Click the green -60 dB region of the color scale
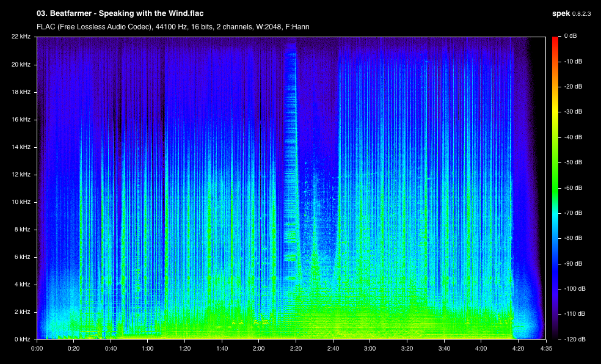 coord(555,187)
